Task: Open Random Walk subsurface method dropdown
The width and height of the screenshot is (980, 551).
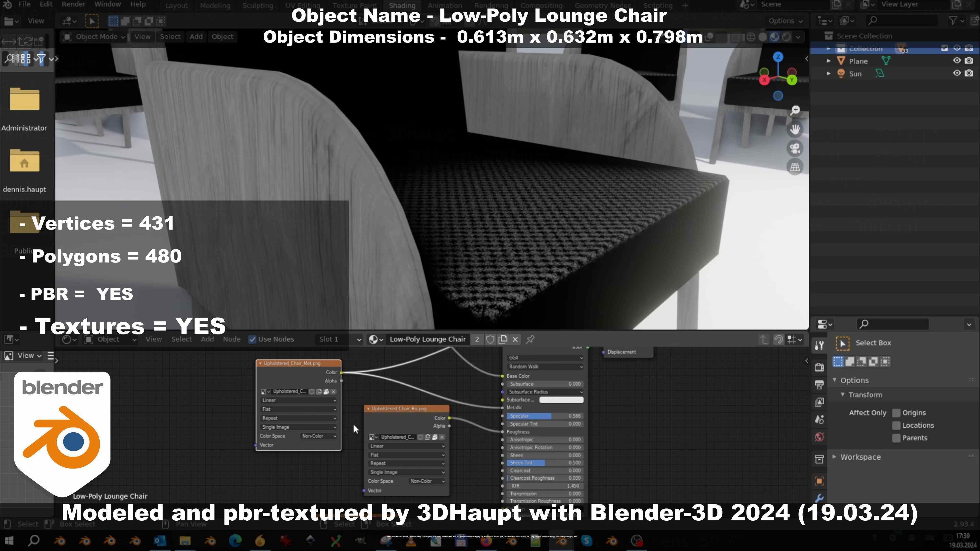Action: (x=545, y=367)
